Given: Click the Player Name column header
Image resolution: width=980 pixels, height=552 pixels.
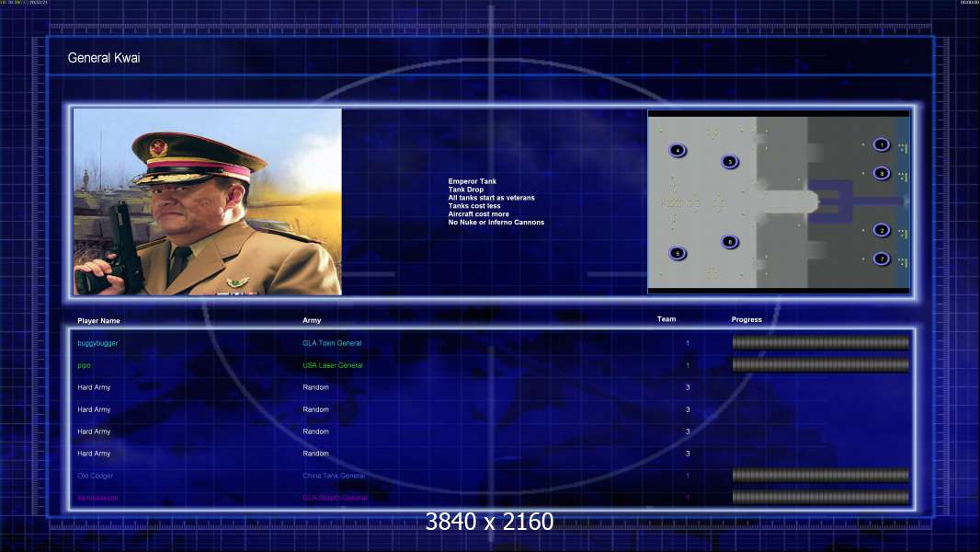Looking at the screenshot, I should point(98,321).
